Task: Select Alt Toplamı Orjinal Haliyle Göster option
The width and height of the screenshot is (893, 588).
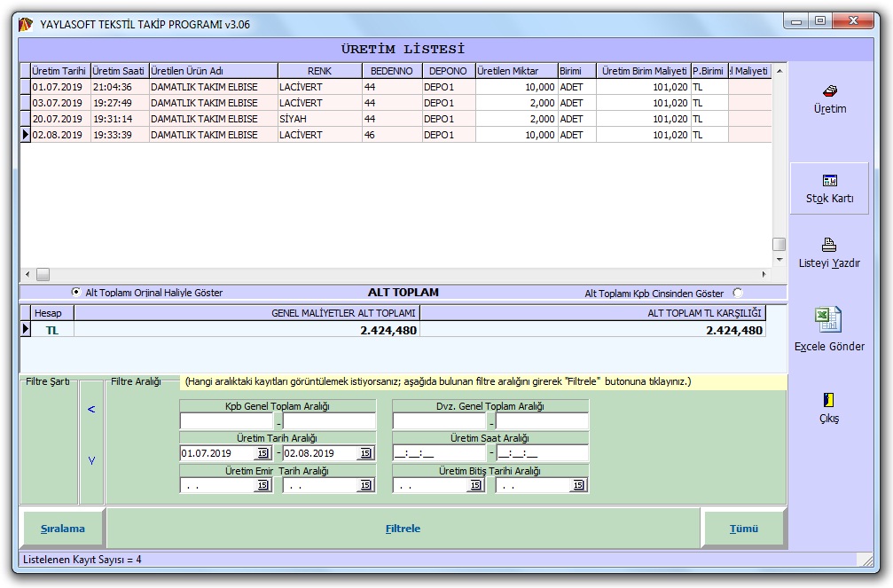Action: [76, 292]
